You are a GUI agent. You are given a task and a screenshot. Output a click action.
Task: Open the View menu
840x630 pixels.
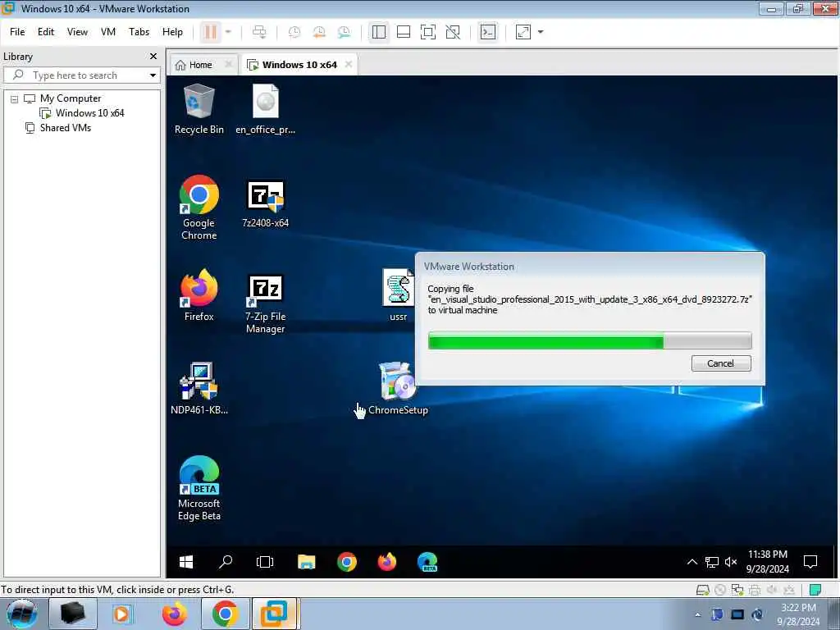(x=77, y=32)
